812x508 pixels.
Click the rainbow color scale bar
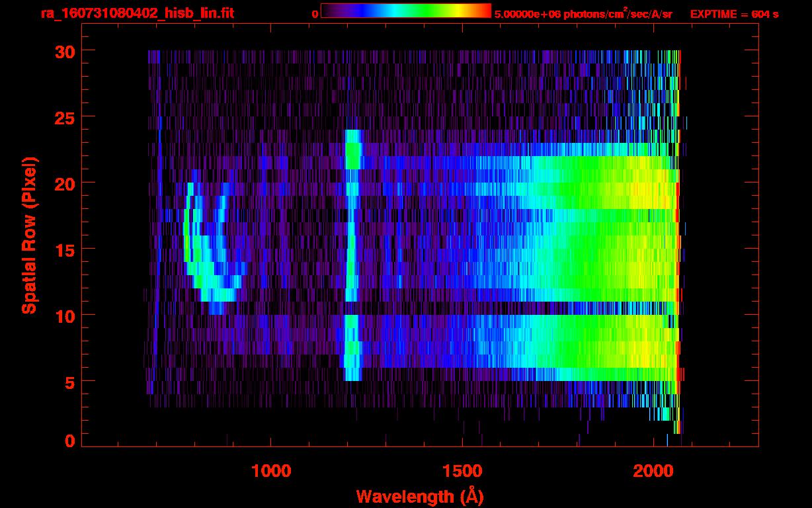(x=405, y=11)
